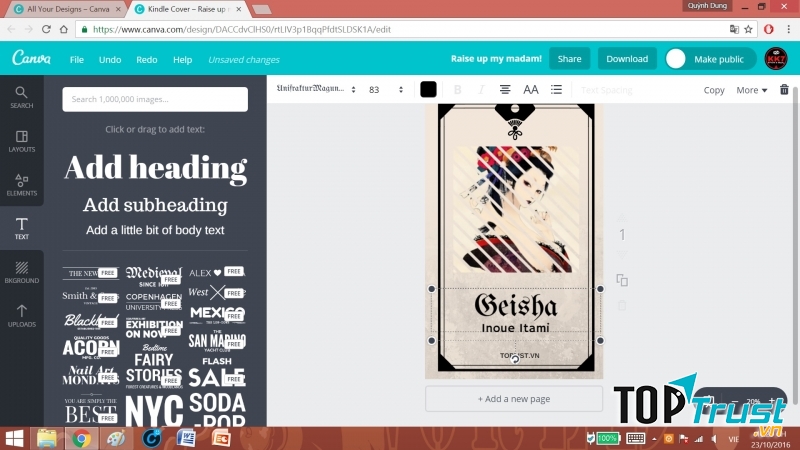
Task: Open the Uploads panel
Action: tap(21, 316)
